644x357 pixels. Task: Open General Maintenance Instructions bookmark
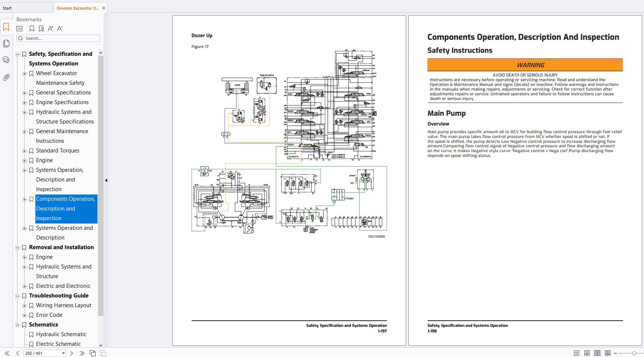click(x=62, y=136)
